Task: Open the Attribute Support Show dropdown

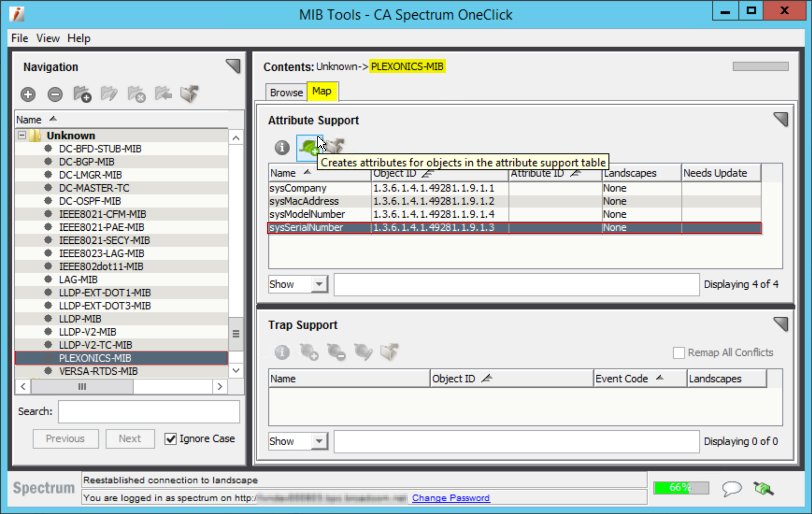Action: [319, 284]
